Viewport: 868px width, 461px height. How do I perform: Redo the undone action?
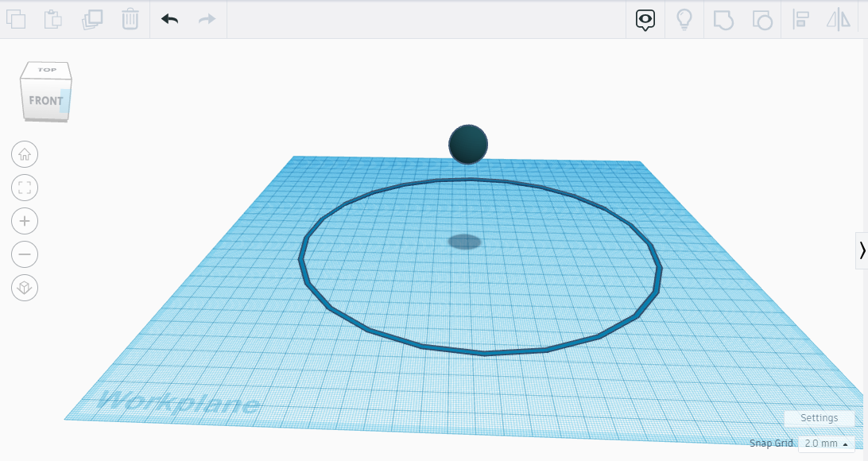207,19
